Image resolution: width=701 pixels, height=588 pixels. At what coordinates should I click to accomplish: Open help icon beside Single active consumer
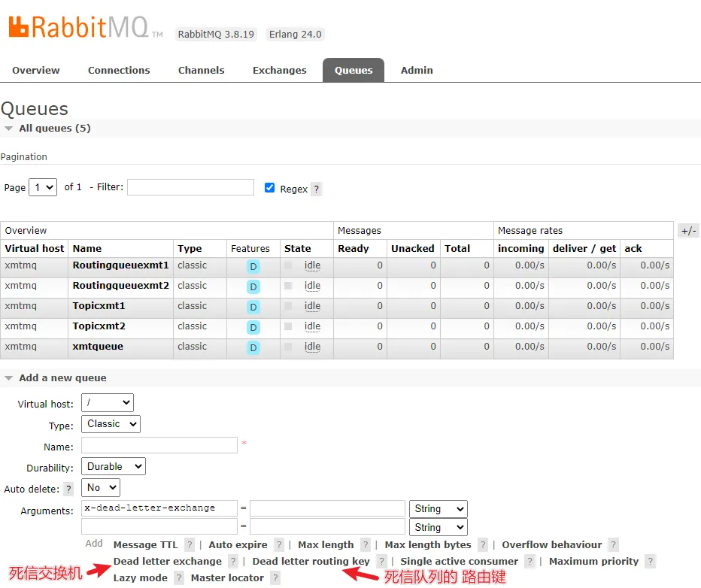point(530,561)
